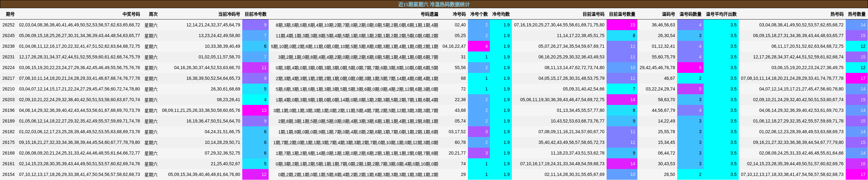Click the 周次 column header
Viewport: 868px width, 180px height.
tap(153, 14)
